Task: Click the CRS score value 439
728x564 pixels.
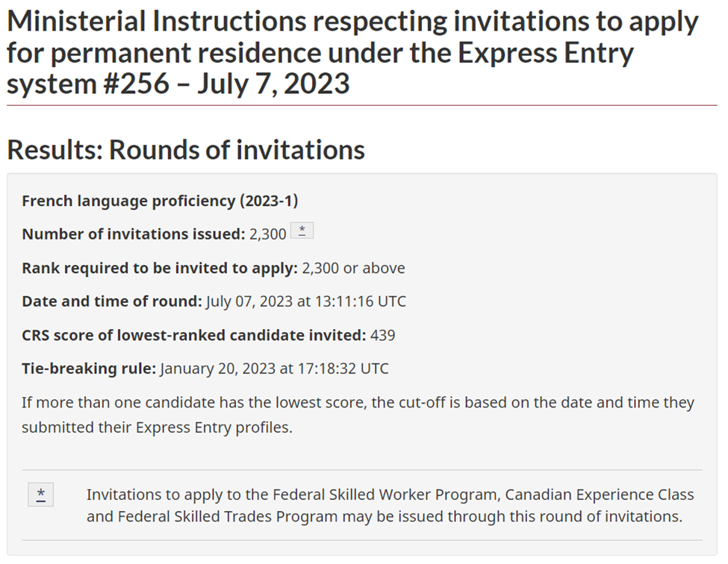Action: point(382,335)
